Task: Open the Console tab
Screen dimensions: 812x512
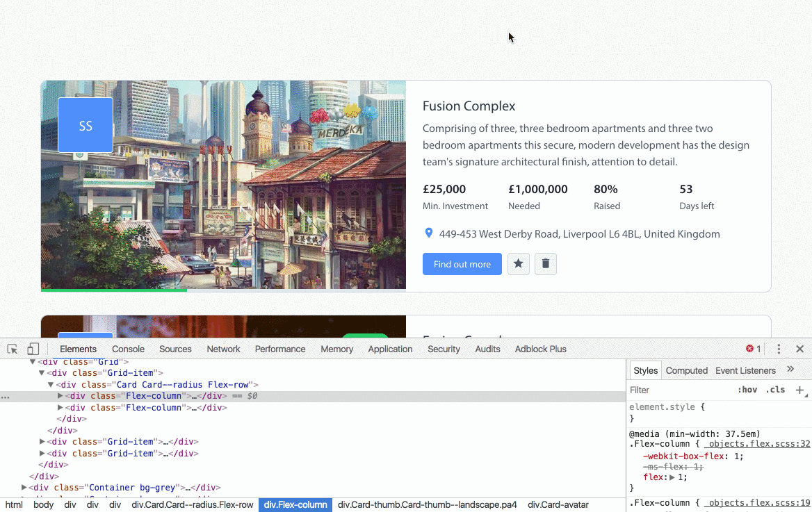Action: [x=128, y=349]
